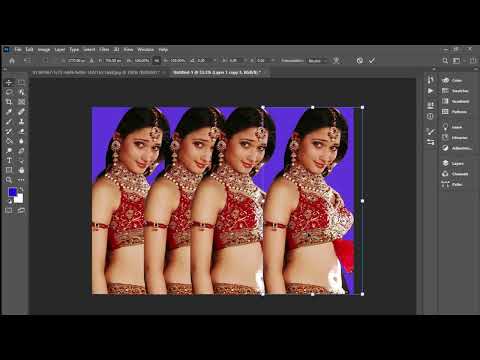Toggle the link width and height button
The image size is (480, 360).
(157, 61)
